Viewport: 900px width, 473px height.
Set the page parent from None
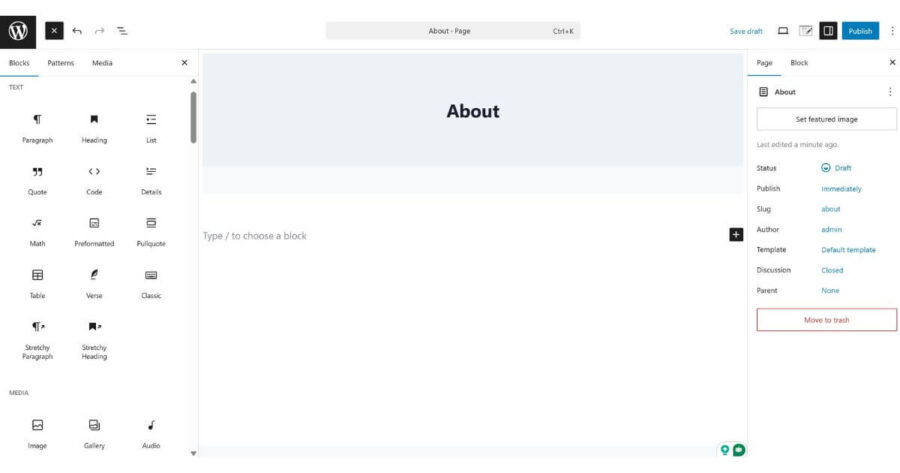(x=830, y=290)
